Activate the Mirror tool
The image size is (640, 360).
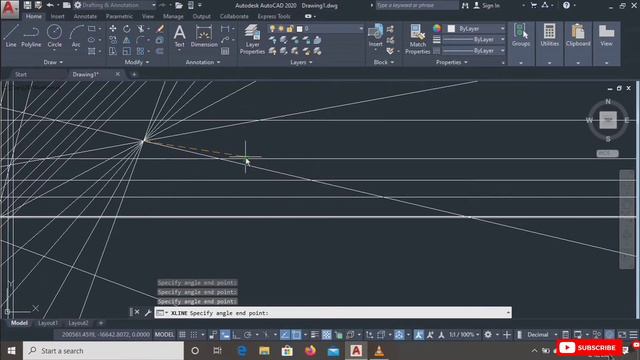tap(127, 40)
